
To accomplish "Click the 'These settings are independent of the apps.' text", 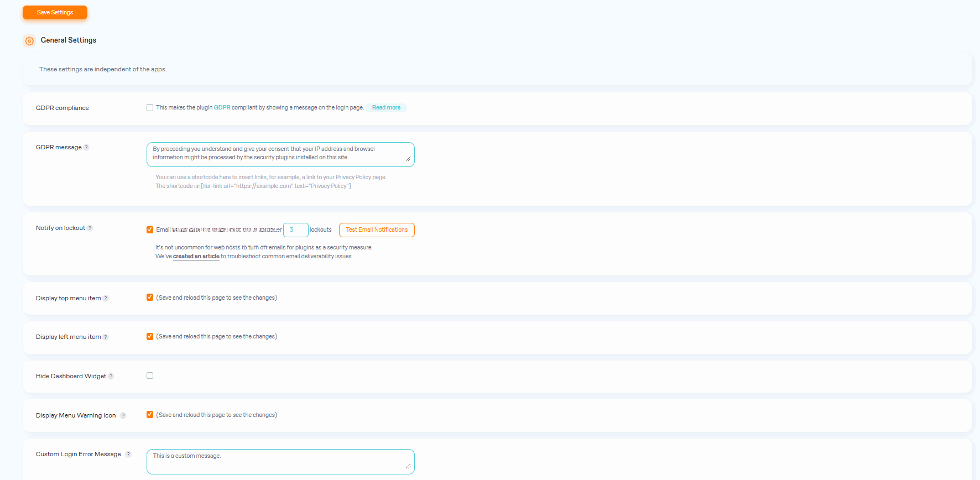I will [103, 70].
